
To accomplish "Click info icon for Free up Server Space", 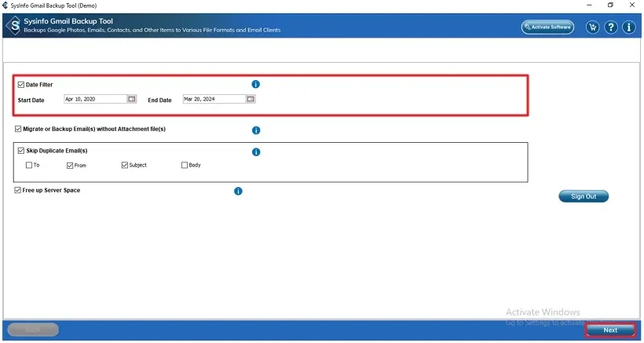I will click(238, 191).
